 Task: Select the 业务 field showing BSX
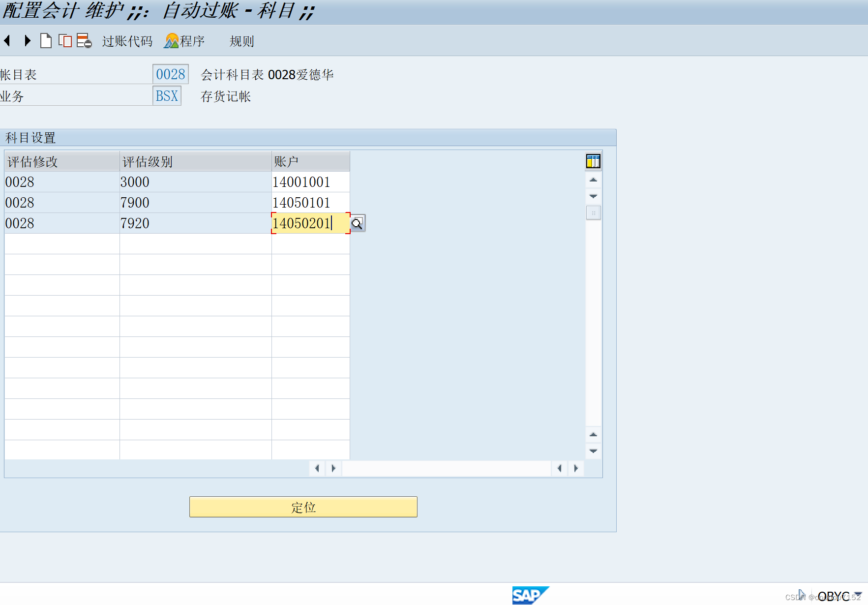[x=167, y=96]
